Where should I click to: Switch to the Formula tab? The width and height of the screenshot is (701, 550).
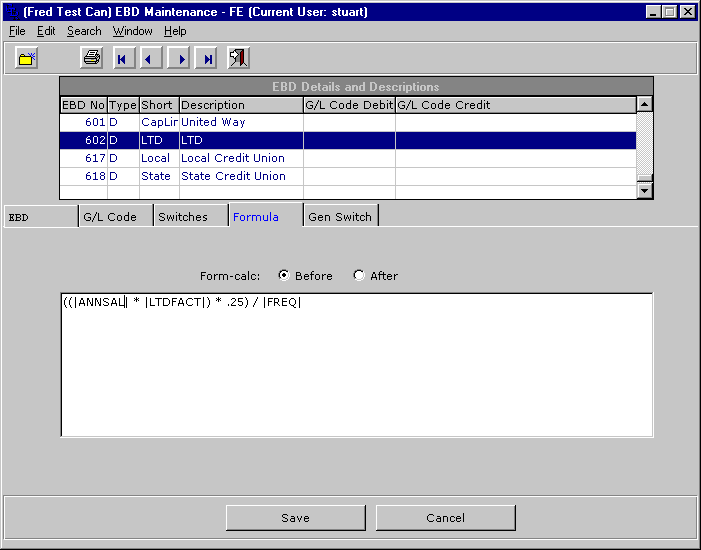pyautogui.click(x=266, y=216)
